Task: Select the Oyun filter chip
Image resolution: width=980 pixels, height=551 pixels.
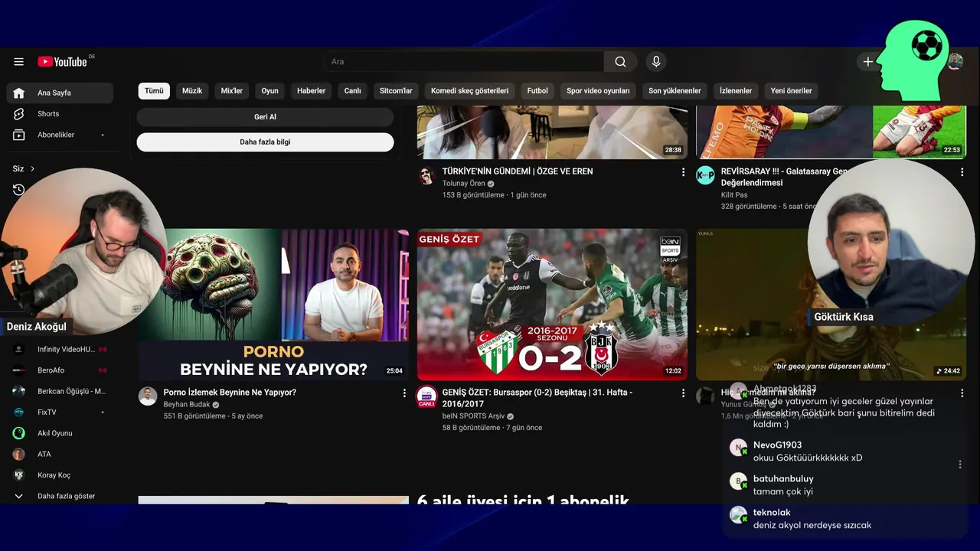Action: [x=269, y=91]
